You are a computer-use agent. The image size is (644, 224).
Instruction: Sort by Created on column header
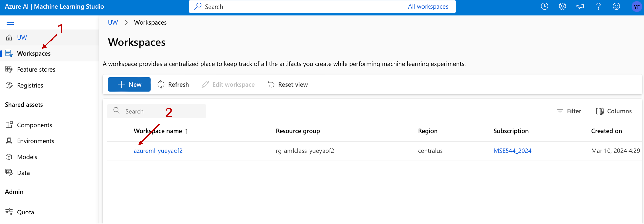click(x=606, y=131)
